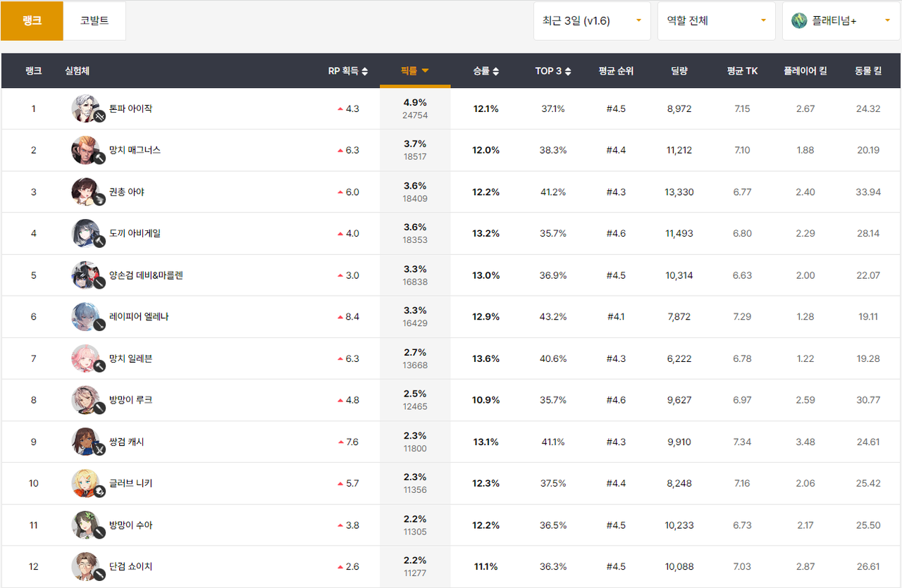Screen dimensions: 902x588
Task: Open 도끼 아비게일 character portrait
Action: click(x=87, y=233)
